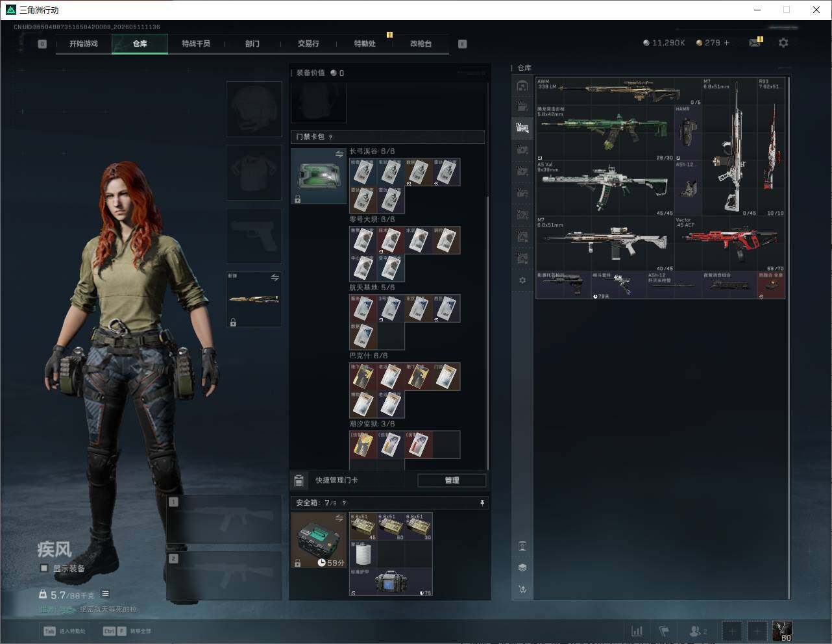832x644 pixels.
Task: Click the empty body armor slot
Action: pyautogui.click(x=254, y=172)
